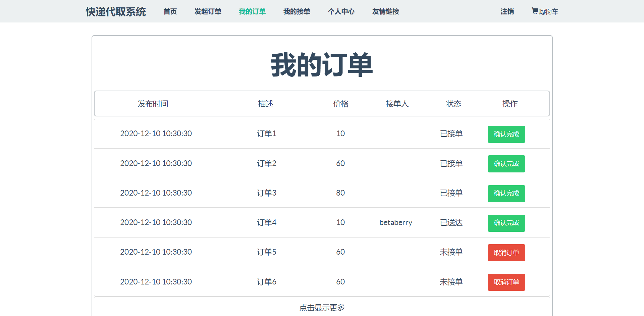Viewport: 644px width, 316px height.
Task: Click the 已送达 status of 订单4
Action: (451, 222)
